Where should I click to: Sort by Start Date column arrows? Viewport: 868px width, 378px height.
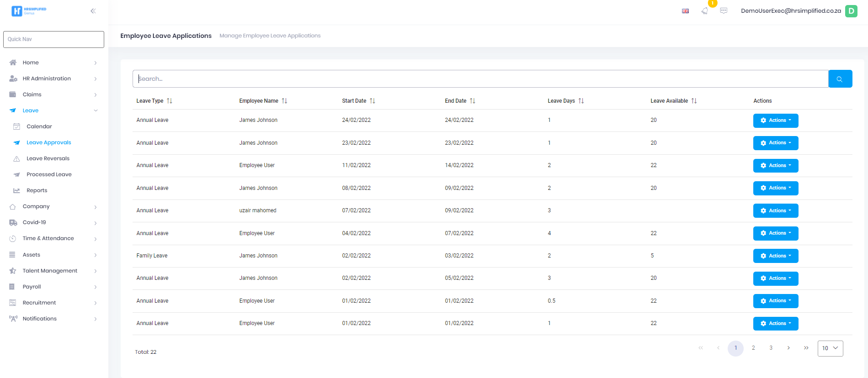click(x=373, y=101)
